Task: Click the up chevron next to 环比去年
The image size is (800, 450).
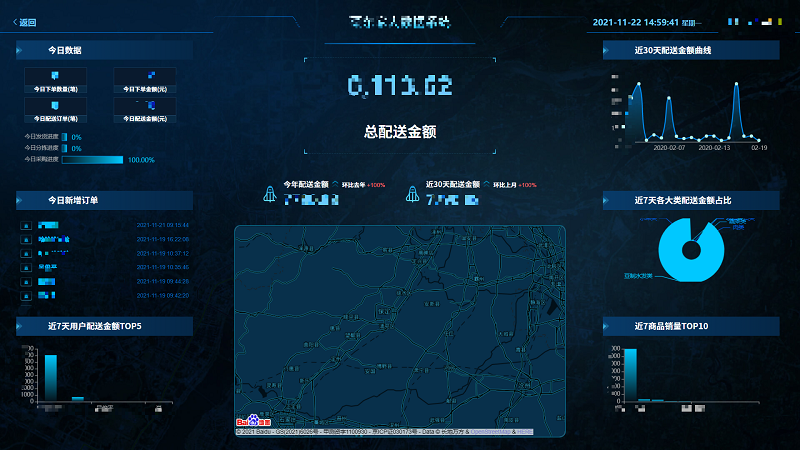Action: click(336, 185)
